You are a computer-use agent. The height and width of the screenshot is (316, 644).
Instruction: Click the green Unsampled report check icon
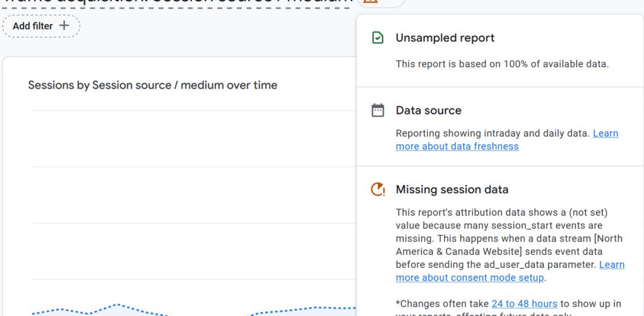tap(378, 38)
